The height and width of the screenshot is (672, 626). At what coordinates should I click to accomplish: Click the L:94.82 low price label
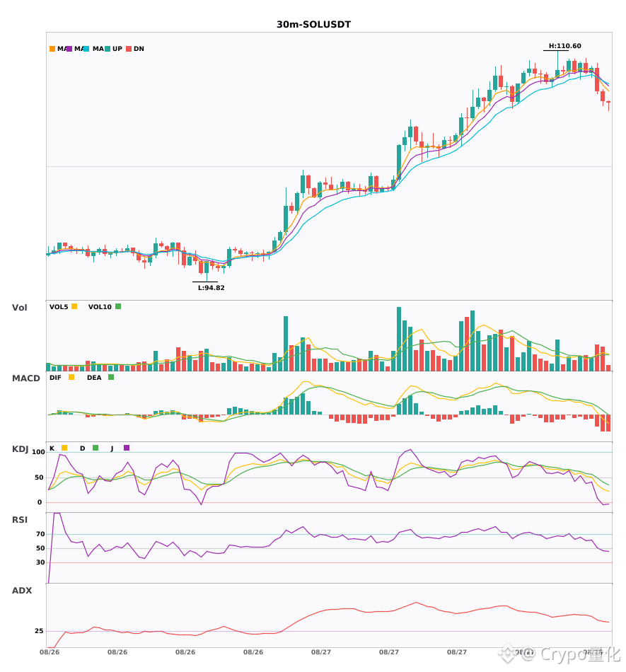point(211,288)
